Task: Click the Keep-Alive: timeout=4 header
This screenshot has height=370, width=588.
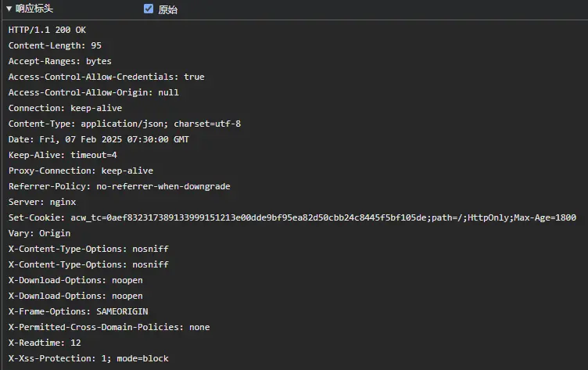Action: tap(63, 155)
